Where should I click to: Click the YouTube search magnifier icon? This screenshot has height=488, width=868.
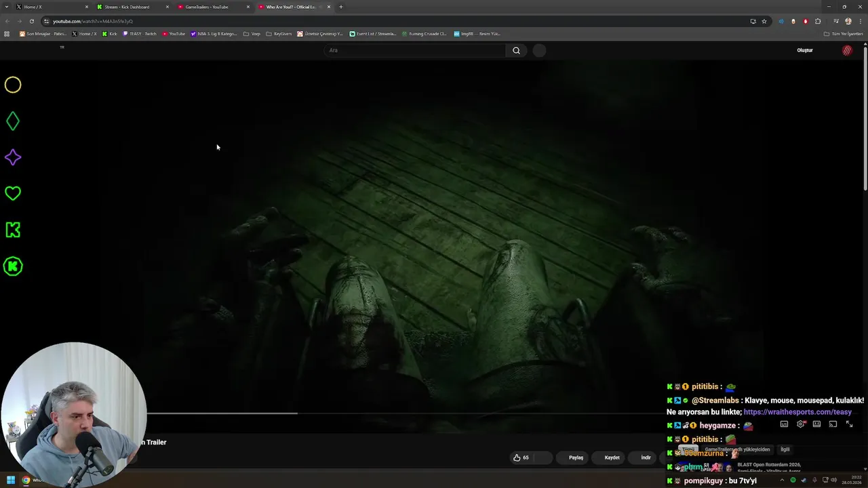tap(516, 50)
